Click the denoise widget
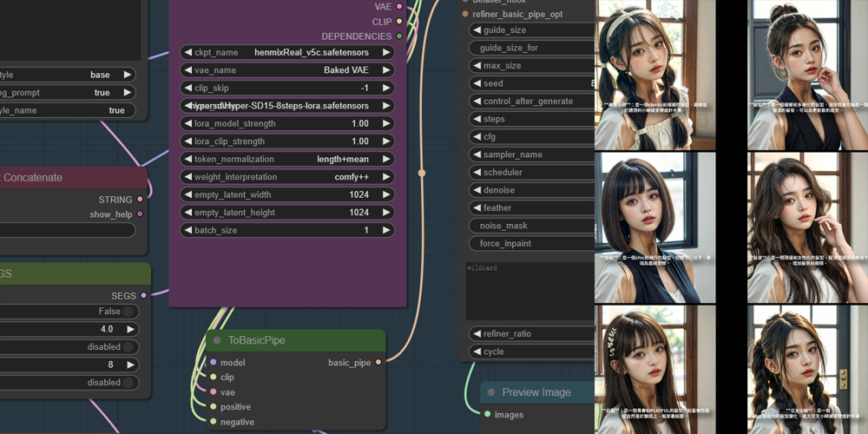 click(531, 190)
